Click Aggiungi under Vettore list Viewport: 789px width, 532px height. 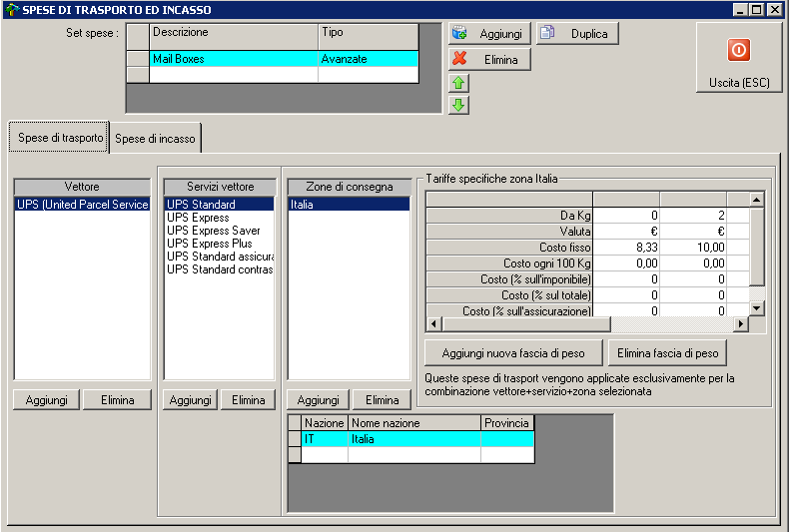pos(46,400)
